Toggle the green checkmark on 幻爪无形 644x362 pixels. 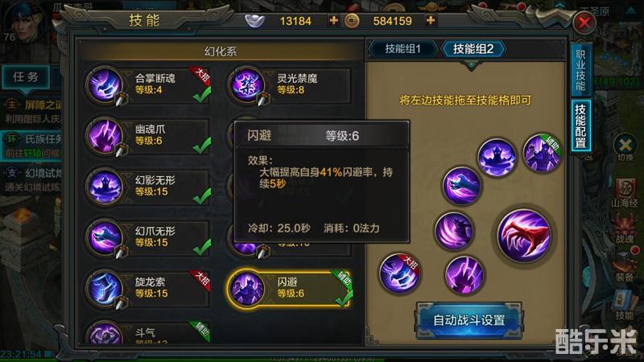pos(202,247)
